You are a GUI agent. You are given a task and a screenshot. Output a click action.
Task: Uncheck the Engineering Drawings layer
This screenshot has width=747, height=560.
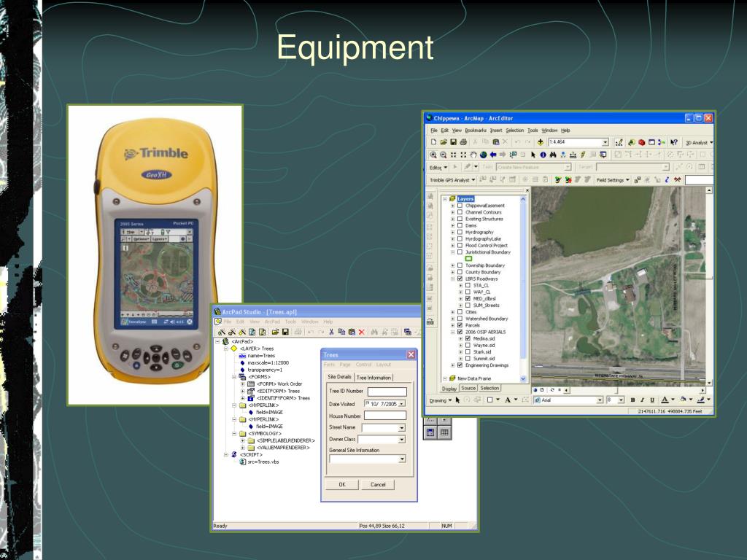(x=460, y=365)
